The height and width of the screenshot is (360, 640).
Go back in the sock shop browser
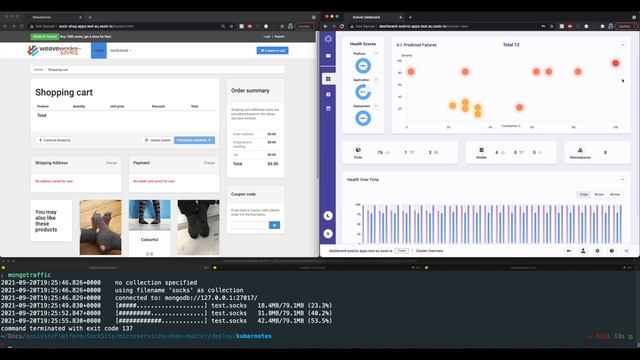5,26
